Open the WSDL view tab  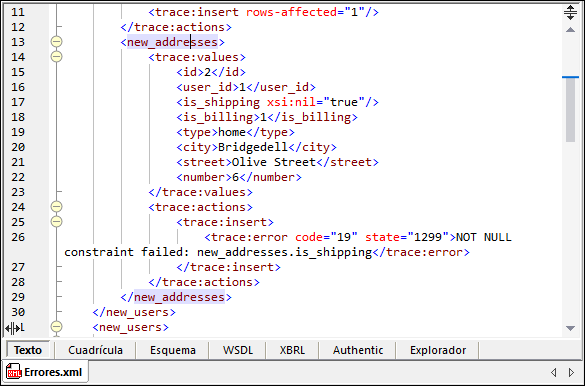coord(238,350)
